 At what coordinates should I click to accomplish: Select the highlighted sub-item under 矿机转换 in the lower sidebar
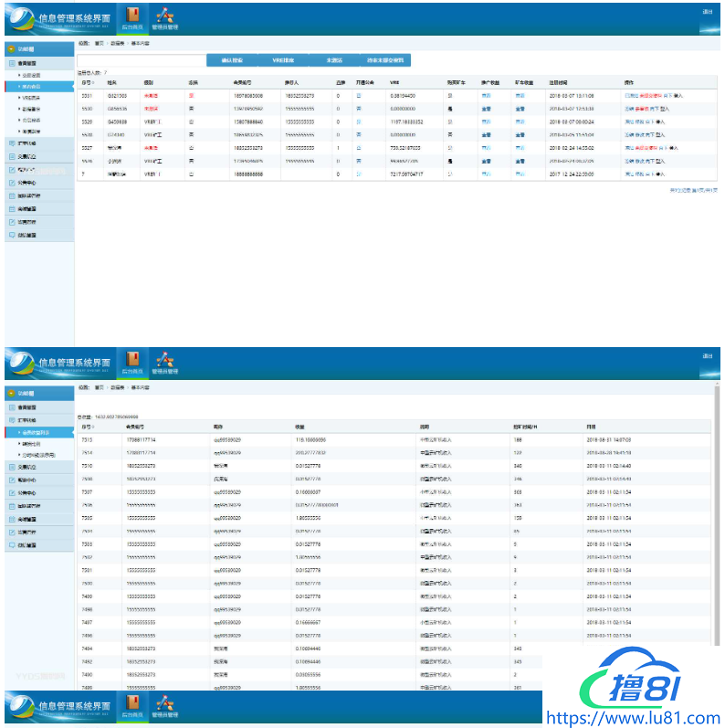click(37, 431)
